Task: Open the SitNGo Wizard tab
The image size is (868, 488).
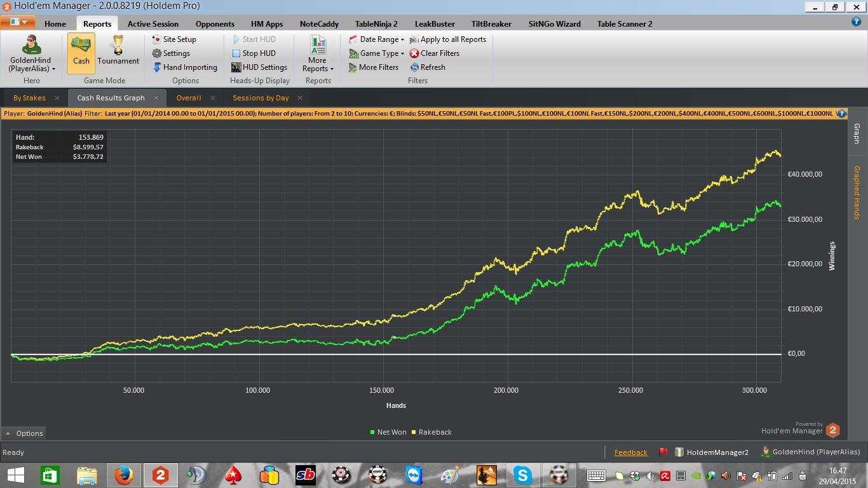Action: click(554, 24)
